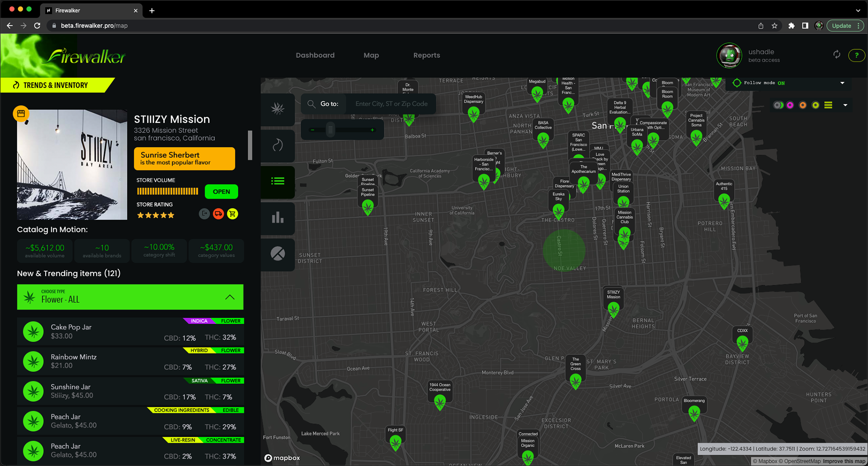
Task: Collapse the Flower - ALL type chooser
Action: click(230, 297)
